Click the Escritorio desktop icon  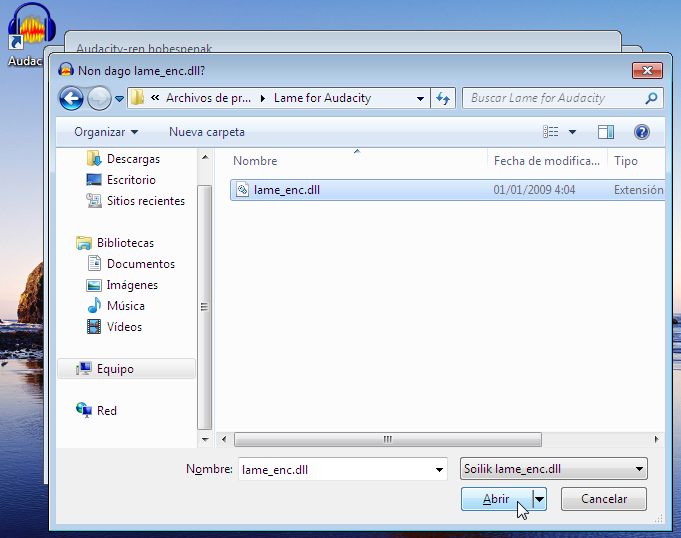pos(94,179)
